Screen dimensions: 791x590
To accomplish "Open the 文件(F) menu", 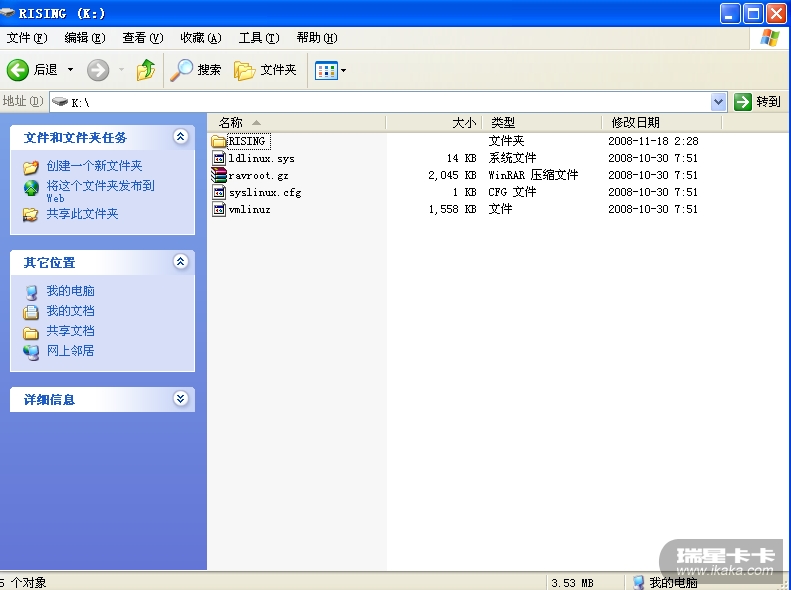I will pyautogui.click(x=27, y=38).
